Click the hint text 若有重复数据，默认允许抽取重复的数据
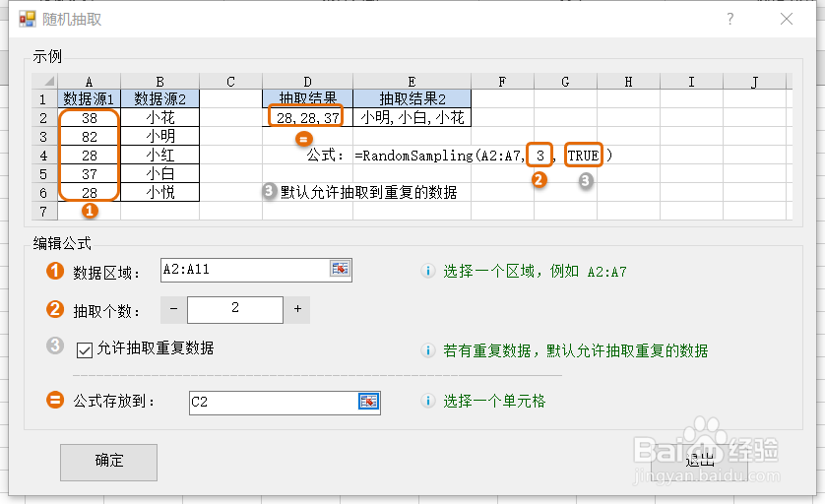This screenshot has width=825, height=504. (x=576, y=350)
